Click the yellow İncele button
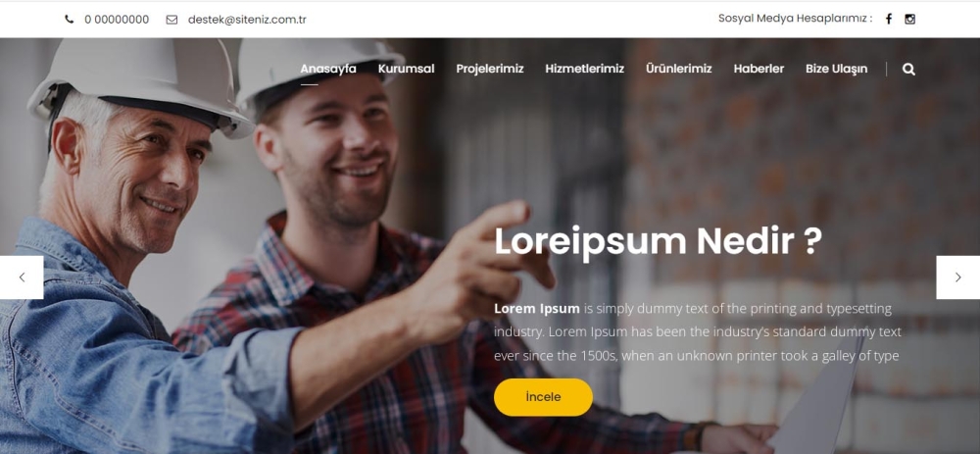Image resolution: width=980 pixels, height=454 pixels. click(x=543, y=397)
